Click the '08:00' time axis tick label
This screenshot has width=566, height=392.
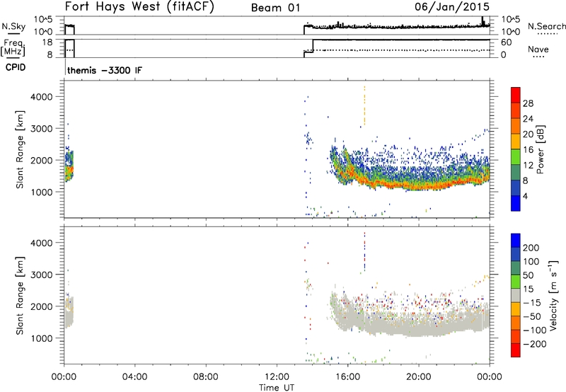(x=206, y=377)
